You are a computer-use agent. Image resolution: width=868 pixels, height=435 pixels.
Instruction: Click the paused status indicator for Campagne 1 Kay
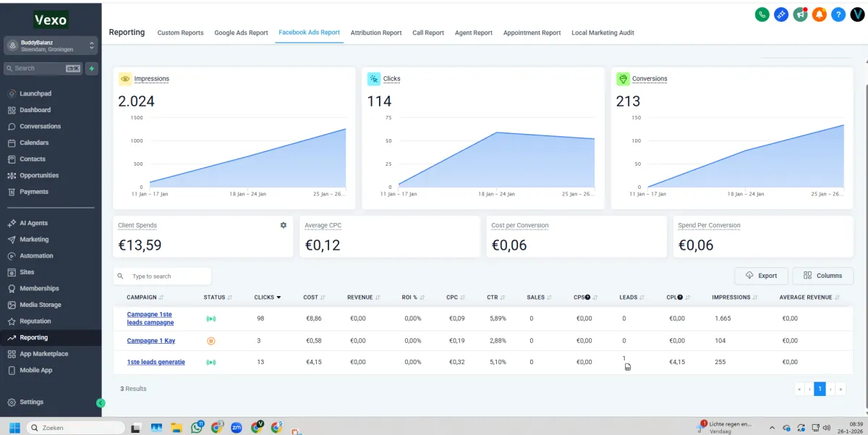click(x=210, y=340)
